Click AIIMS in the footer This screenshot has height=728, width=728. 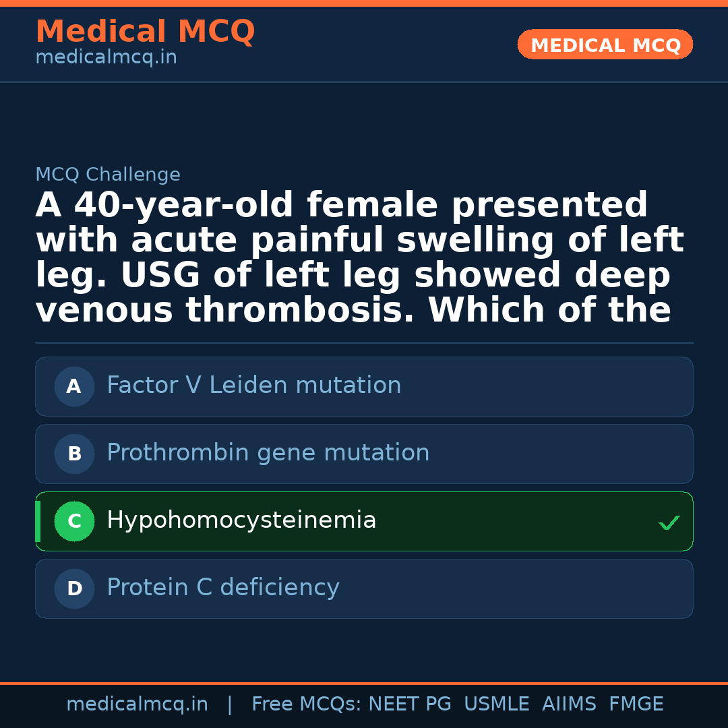569,704
